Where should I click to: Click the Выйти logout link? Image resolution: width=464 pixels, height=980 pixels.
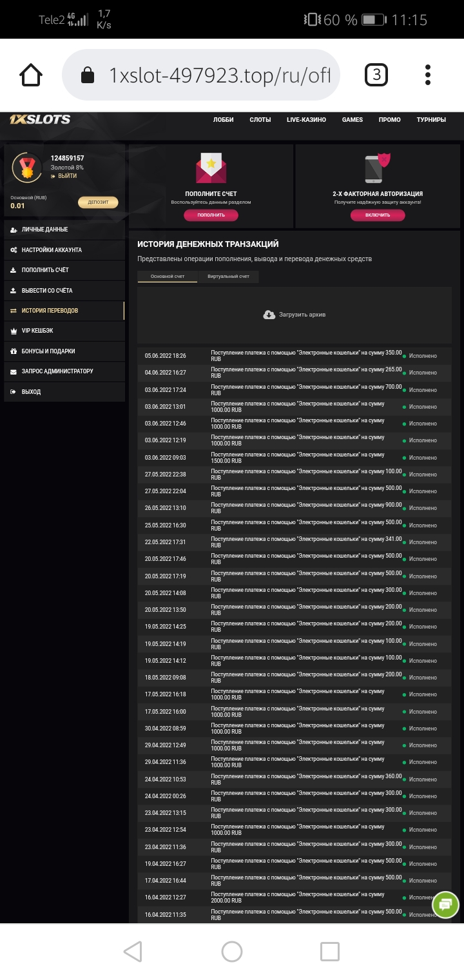tap(64, 176)
